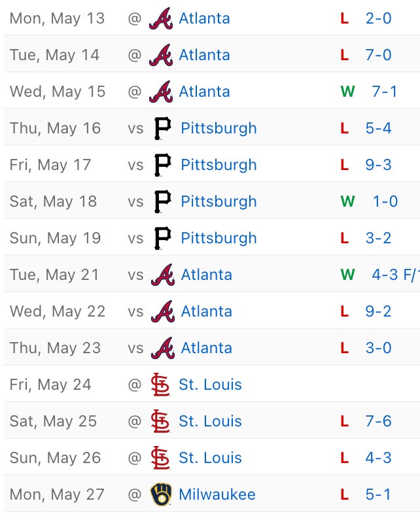Open Pittsburgh team link for May 17
Image resolution: width=420 pixels, height=518 pixels.
coord(219,165)
